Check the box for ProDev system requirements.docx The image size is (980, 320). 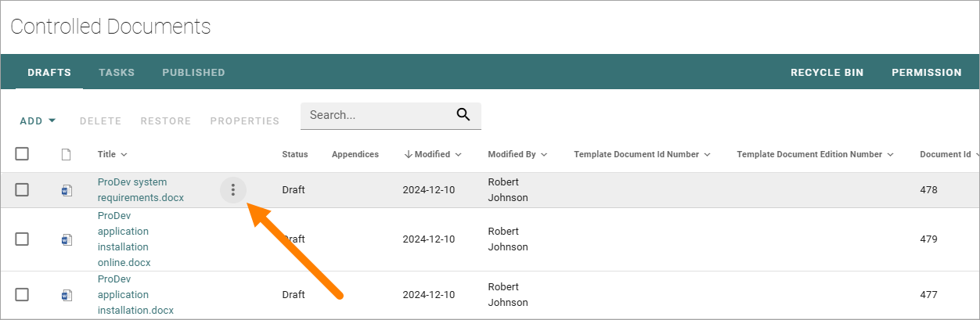tap(22, 189)
